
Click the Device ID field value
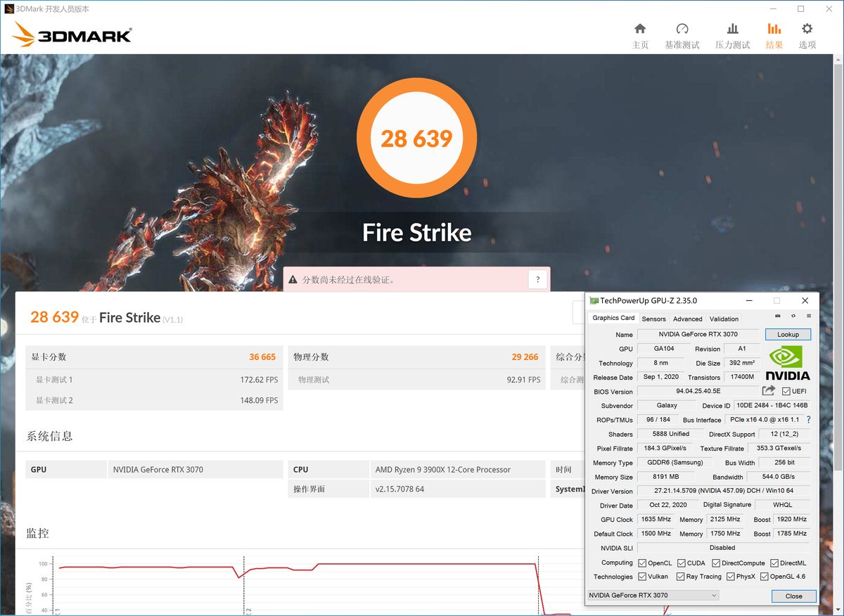[772, 406]
